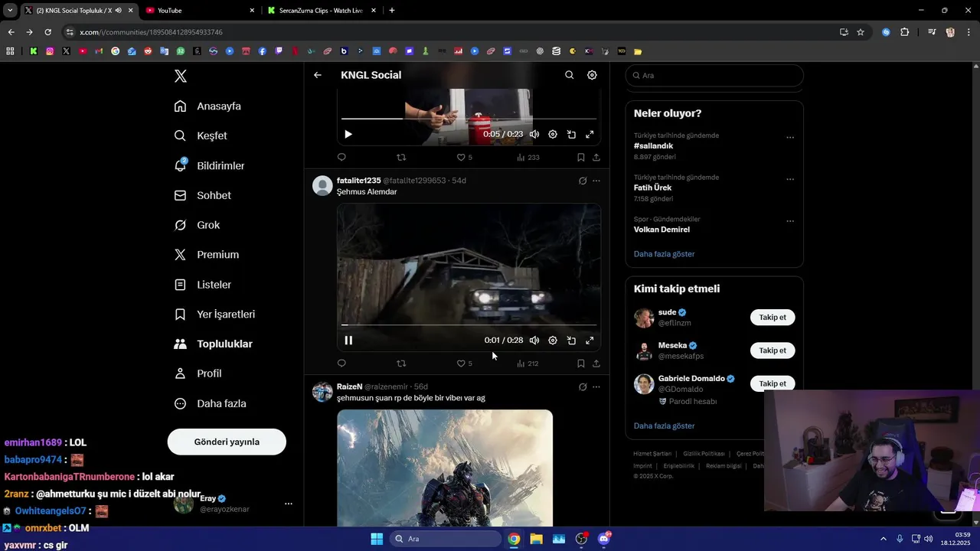Follow sude with Takip et
980x551 pixels.
tap(773, 317)
